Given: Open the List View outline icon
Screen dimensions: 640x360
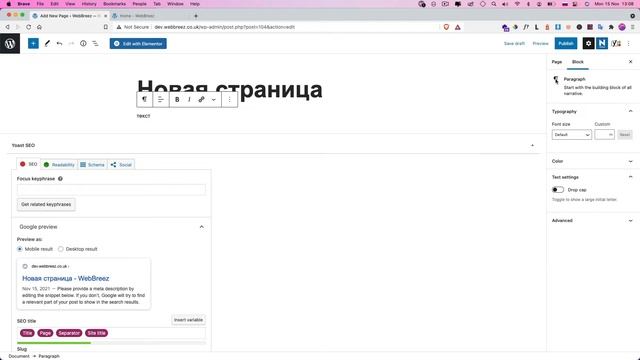Looking at the screenshot, I should coord(95,43).
